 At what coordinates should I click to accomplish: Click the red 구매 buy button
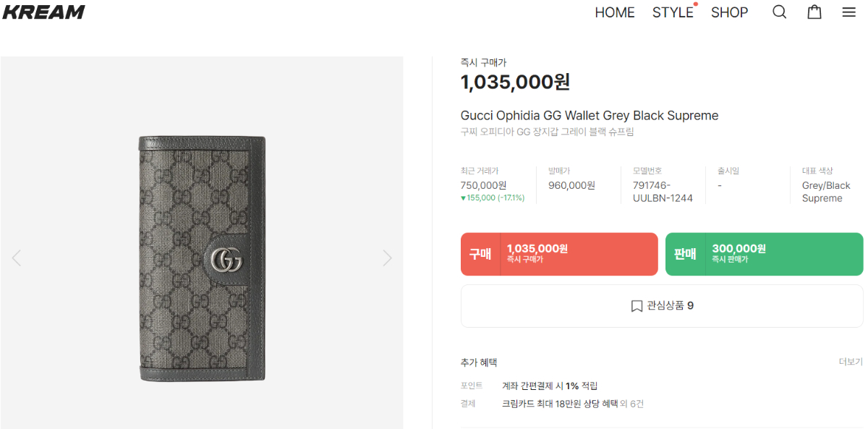click(559, 254)
